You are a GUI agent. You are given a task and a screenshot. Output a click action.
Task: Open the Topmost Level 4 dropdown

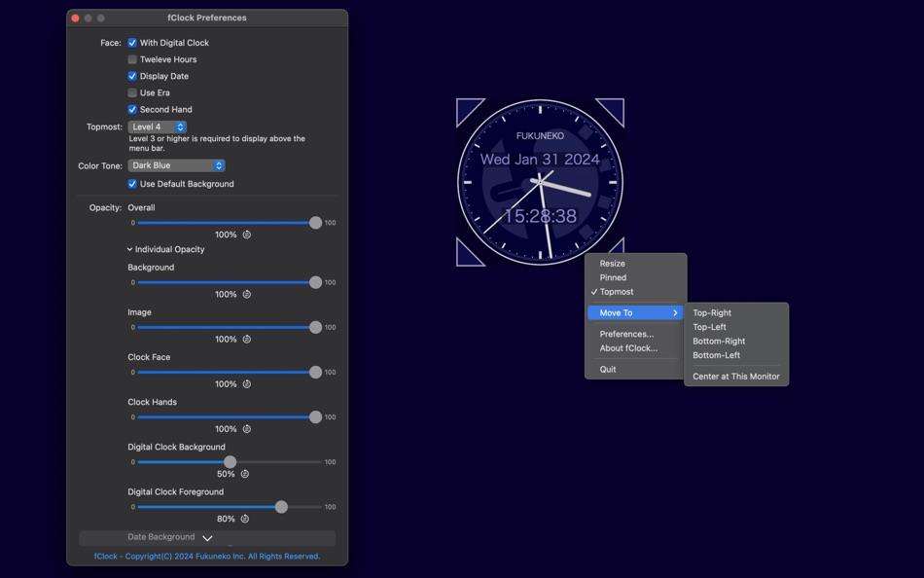(158, 126)
